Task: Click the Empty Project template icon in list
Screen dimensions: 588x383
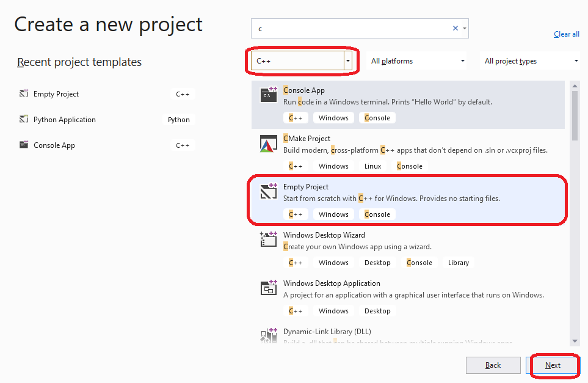Action: pos(269,191)
